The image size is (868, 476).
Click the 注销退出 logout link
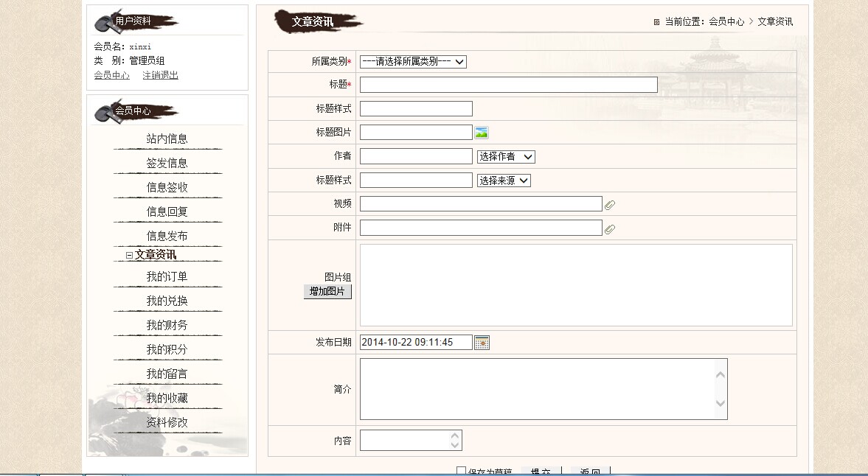point(160,75)
